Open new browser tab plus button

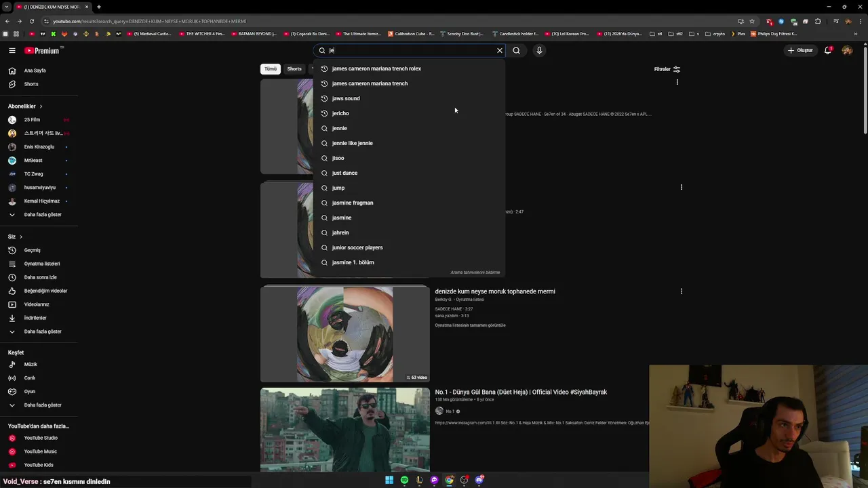[x=99, y=7]
